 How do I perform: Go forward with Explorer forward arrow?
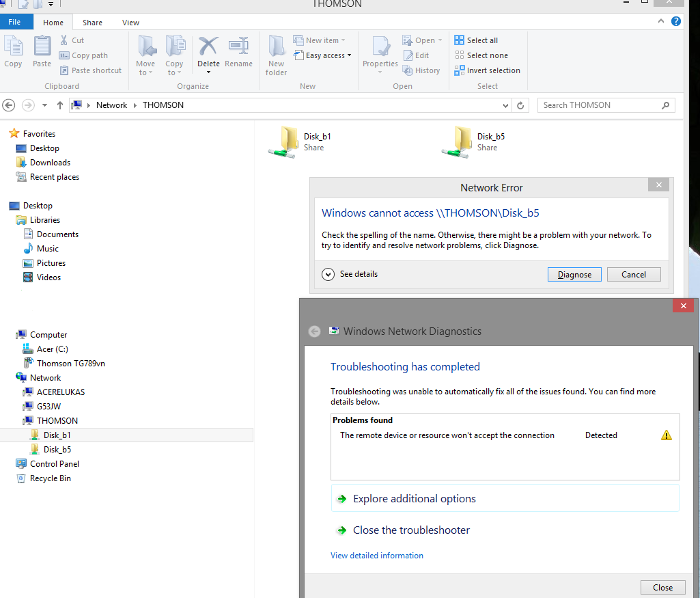pyautogui.click(x=28, y=105)
